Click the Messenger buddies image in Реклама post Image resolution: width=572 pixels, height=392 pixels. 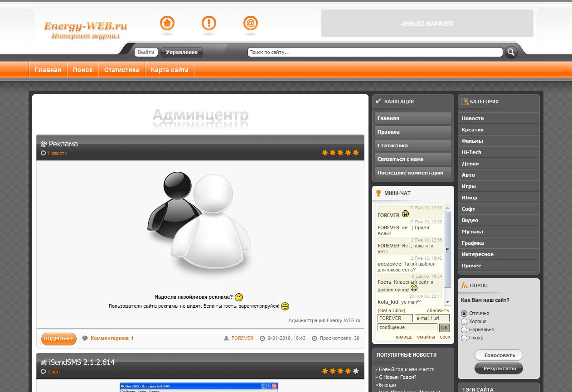tap(199, 224)
